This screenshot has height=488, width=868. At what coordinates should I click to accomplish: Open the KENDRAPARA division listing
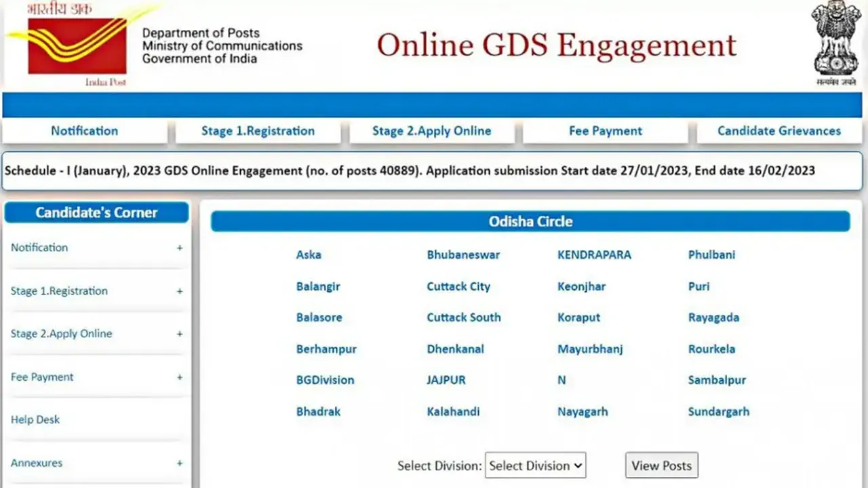point(594,255)
